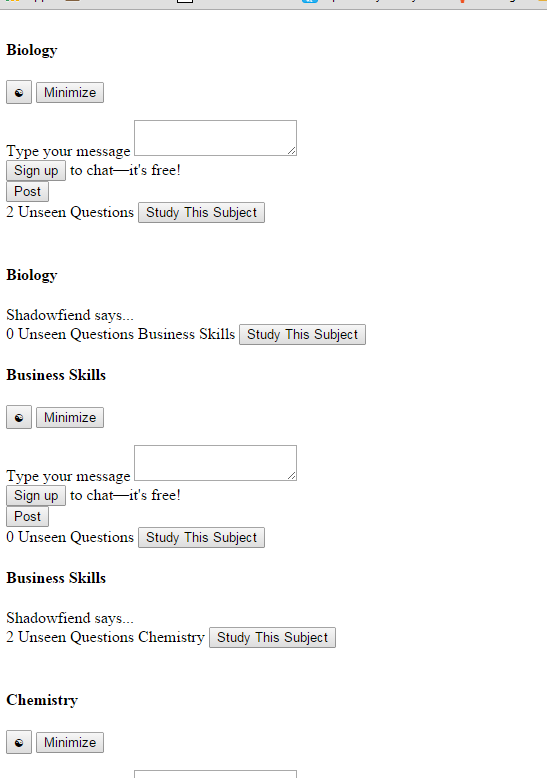Click Shadowfiend says text under first Biology
Image resolution: width=547 pixels, height=778 pixels.
coord(70,315)
